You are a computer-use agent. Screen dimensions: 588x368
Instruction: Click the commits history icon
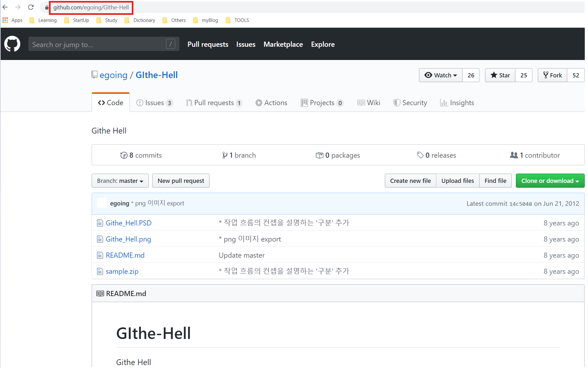[124, 155]
